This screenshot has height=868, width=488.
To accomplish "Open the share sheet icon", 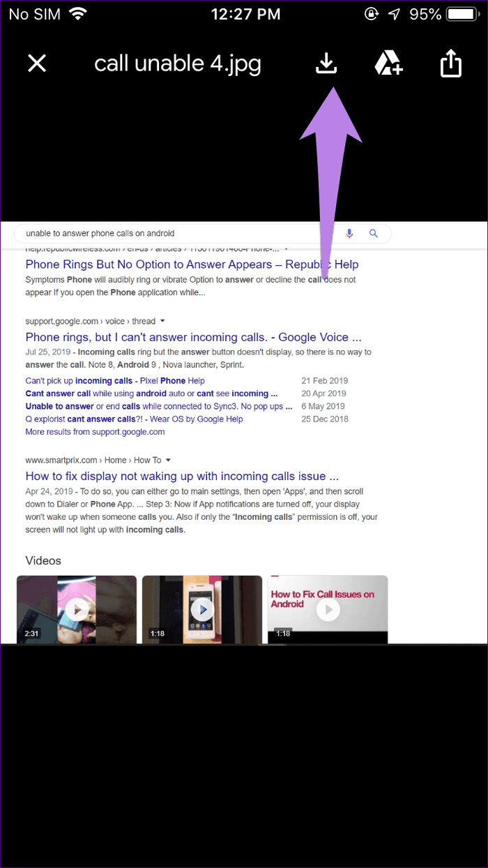I will click(x=451, y=63).
